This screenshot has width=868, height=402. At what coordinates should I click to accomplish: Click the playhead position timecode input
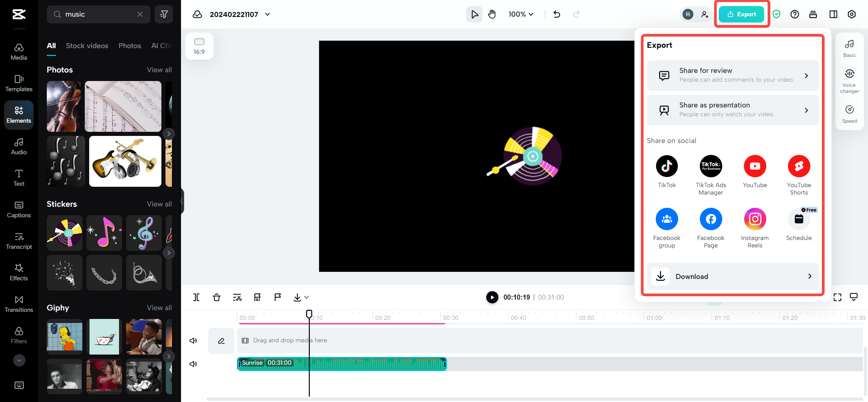pos(516,297)
